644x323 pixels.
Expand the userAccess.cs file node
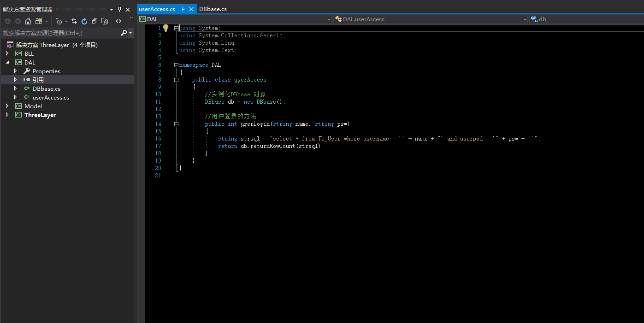point(15,98)
